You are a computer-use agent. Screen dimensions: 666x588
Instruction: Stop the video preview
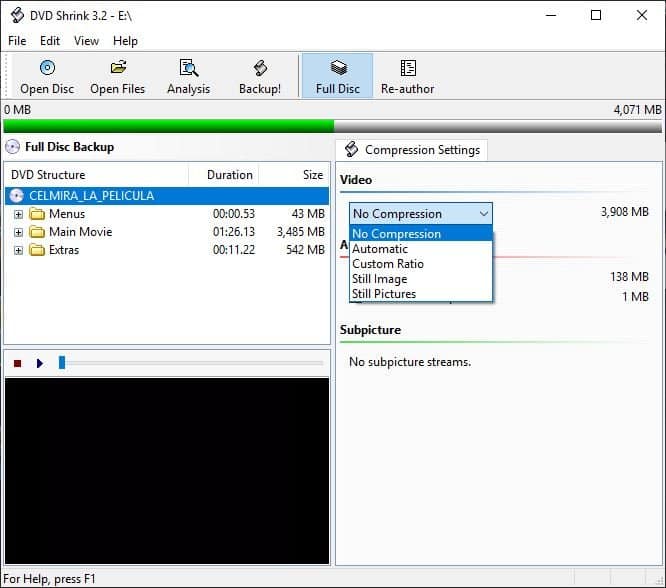point(17,364)
